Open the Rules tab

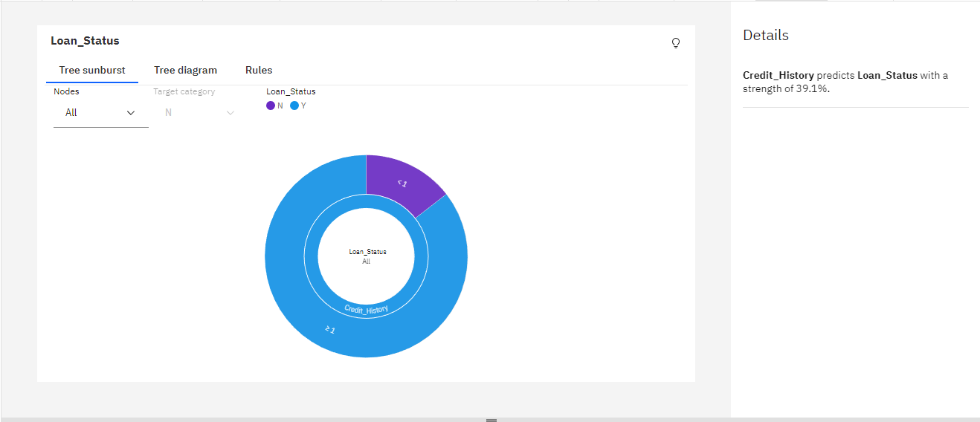(x=259, y=71)
